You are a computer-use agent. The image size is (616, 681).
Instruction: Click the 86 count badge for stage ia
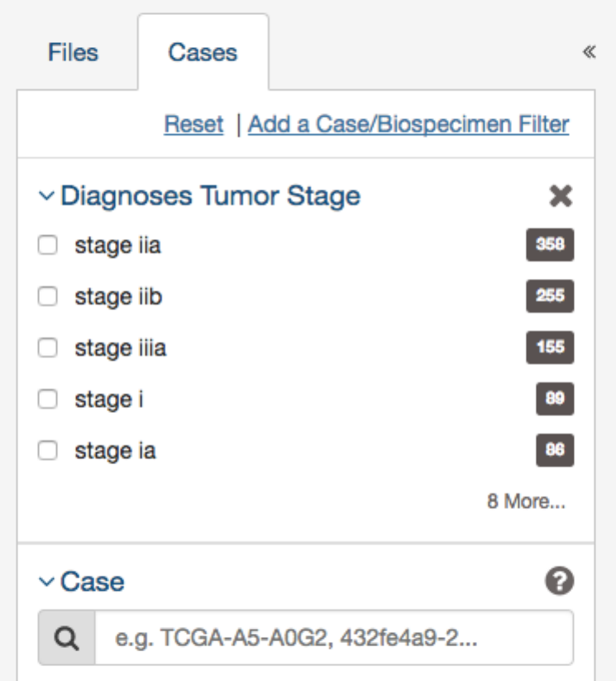554,450
